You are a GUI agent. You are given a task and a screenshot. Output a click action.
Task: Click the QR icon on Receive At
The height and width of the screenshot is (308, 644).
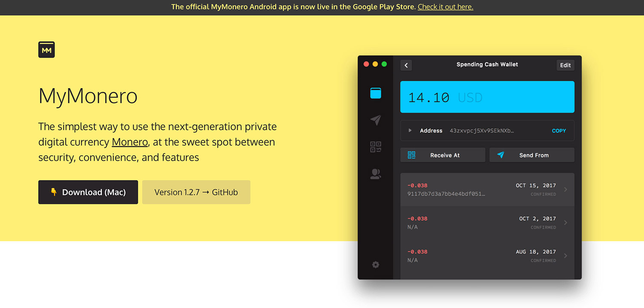pyautogui.click(x=411, y=155)
